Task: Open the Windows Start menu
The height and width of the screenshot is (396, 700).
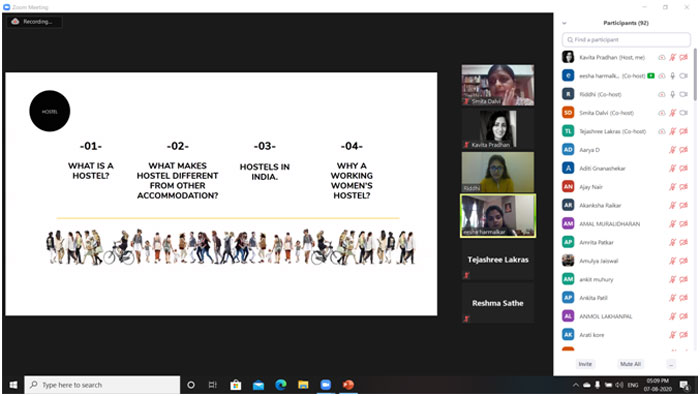Action: (x=13, y=384)
